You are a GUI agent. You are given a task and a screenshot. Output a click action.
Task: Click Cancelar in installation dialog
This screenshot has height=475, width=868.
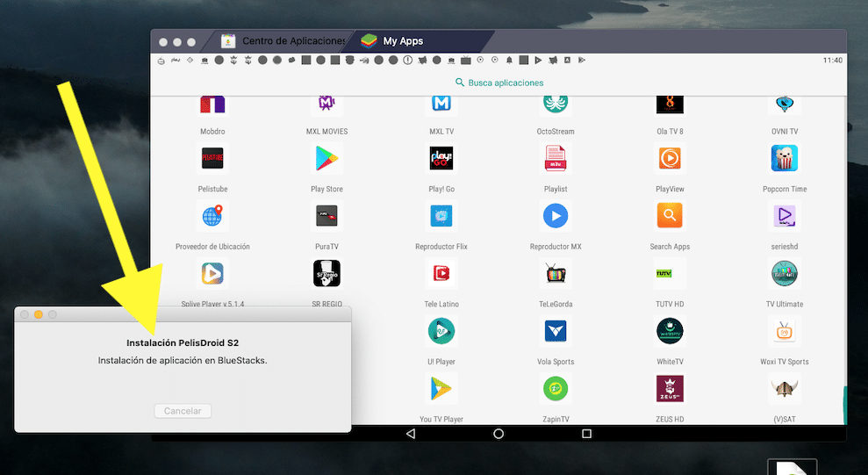(x=183, y=411)
